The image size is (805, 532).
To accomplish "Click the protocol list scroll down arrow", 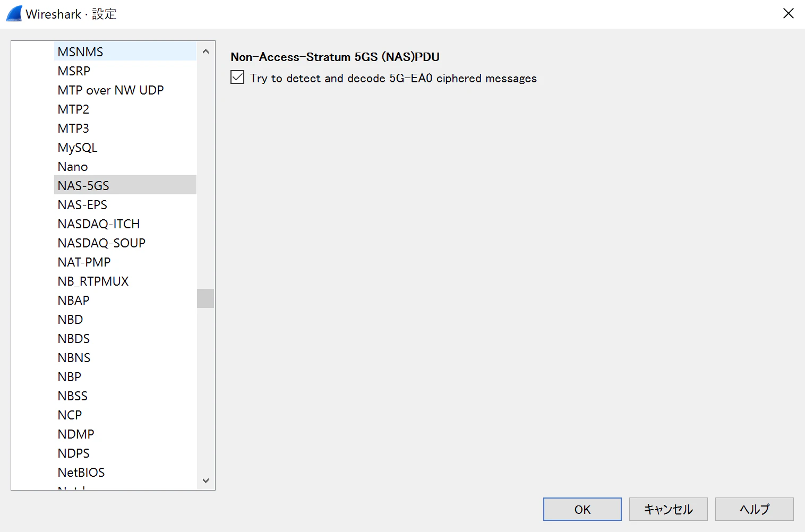I will 205,480.
